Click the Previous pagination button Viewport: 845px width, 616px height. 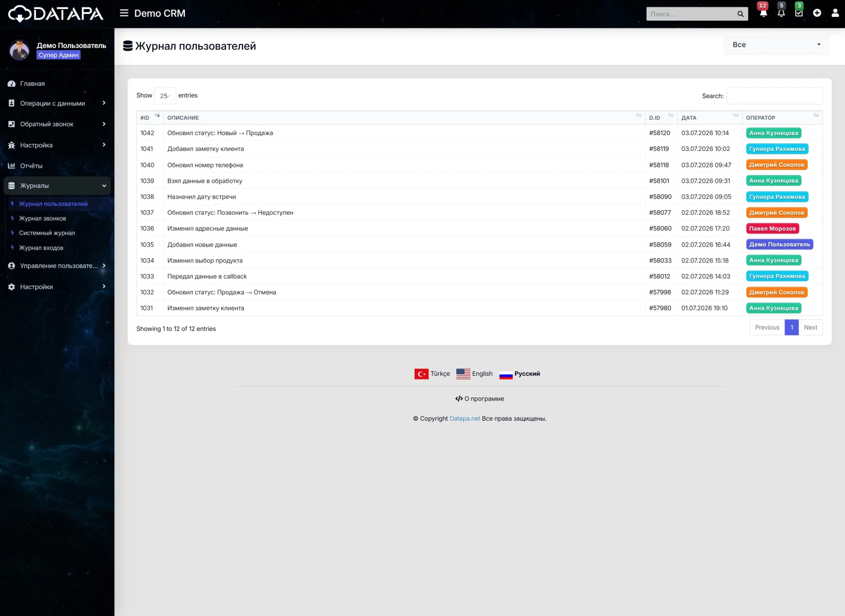(767, 328)
